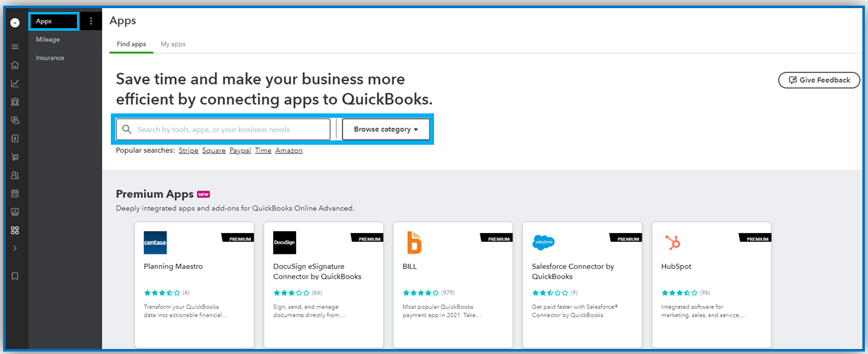The width and height of the screenshot is (868, 354).
Task: Click the Give Feedback button
Action: point(819,80)
